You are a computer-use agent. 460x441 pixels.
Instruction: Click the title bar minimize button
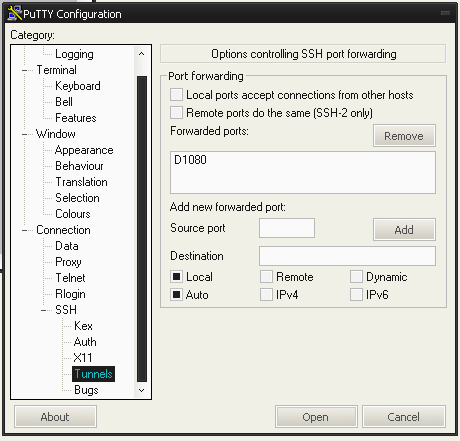tap(445, 13)
